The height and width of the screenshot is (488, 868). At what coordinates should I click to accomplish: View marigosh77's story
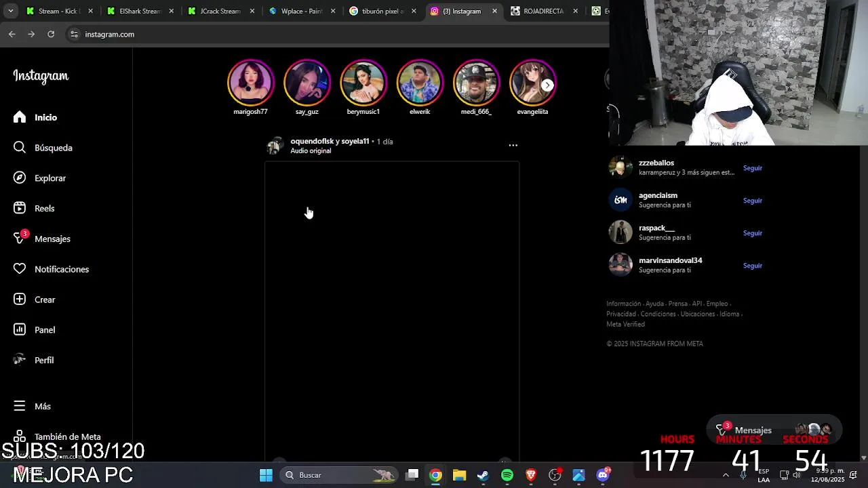251,83
